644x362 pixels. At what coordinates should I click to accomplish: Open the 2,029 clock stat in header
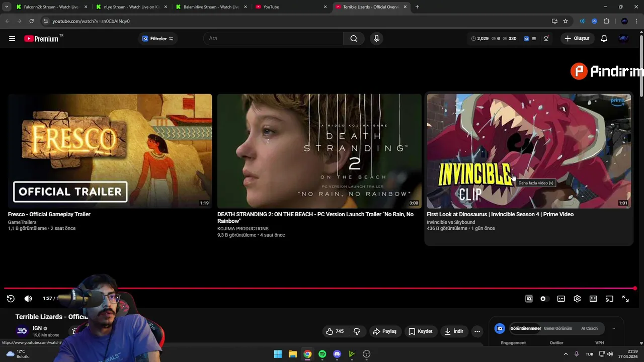tap(480, 39)
